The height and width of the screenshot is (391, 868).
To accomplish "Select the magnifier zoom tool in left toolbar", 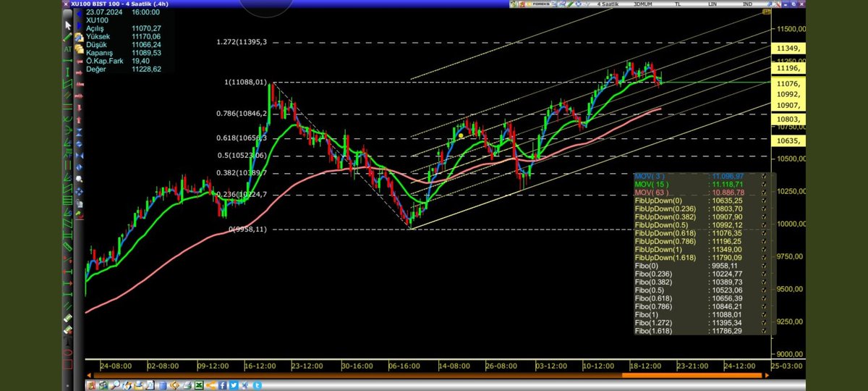I will pyautogui.click(x=80, y=178).
